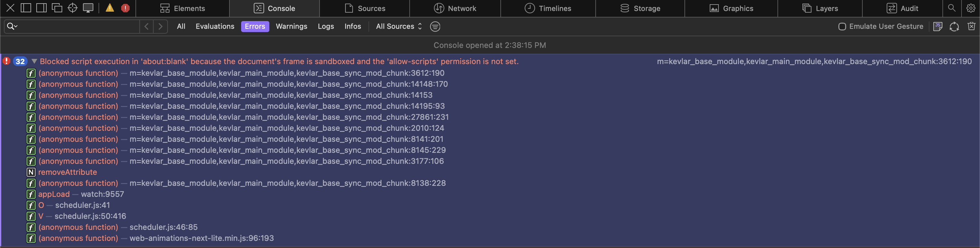980x248 pixels.
Task: Go to the Timelines tab
Action: (x=548, y=8)
